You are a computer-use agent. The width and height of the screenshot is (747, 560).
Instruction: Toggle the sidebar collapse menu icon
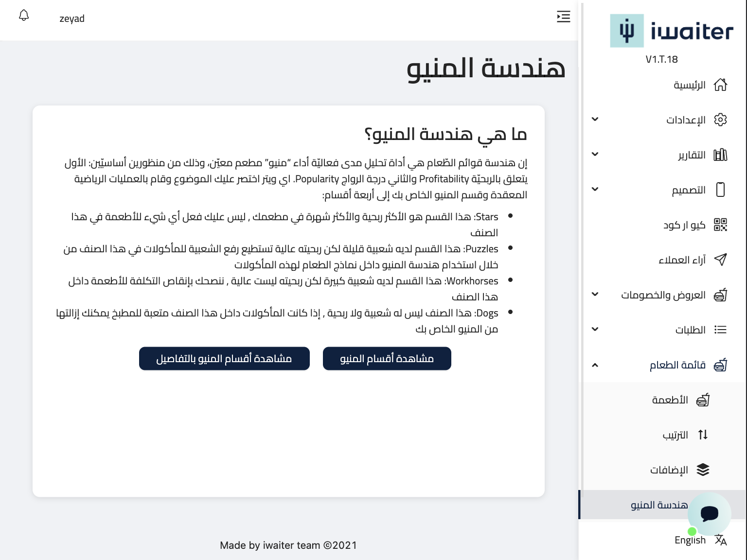pyautogui.click(x=563, y=17)
